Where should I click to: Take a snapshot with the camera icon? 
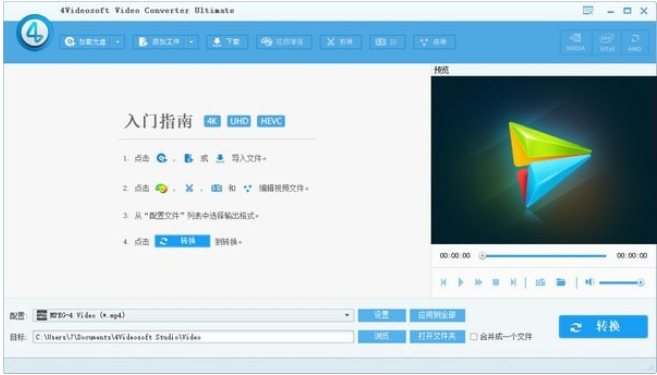pos(541,282)
